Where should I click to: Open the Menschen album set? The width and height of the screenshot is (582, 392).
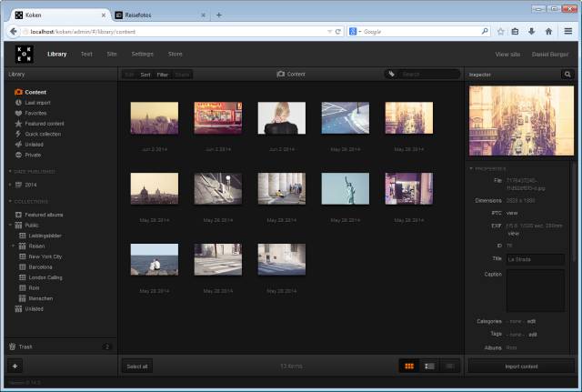coord(40,298)
